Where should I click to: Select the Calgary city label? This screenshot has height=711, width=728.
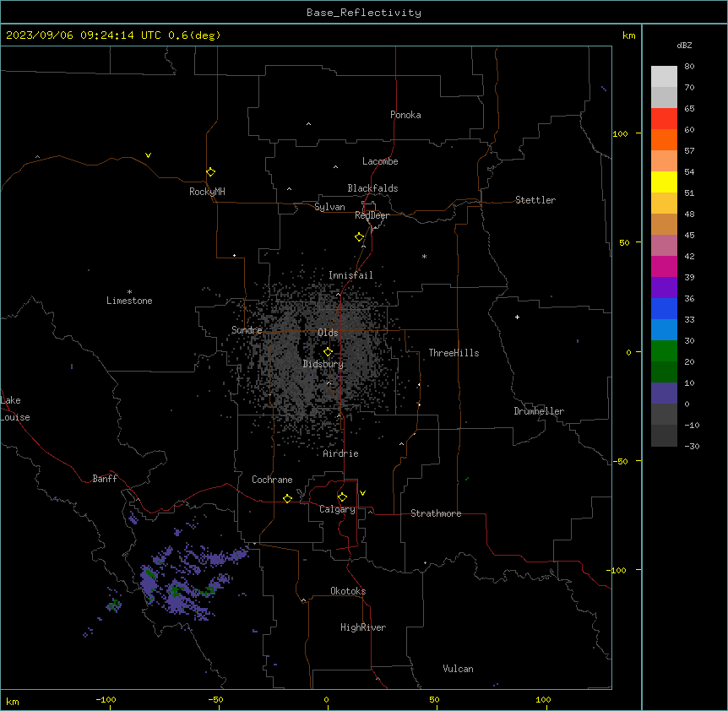click(337, 509)
